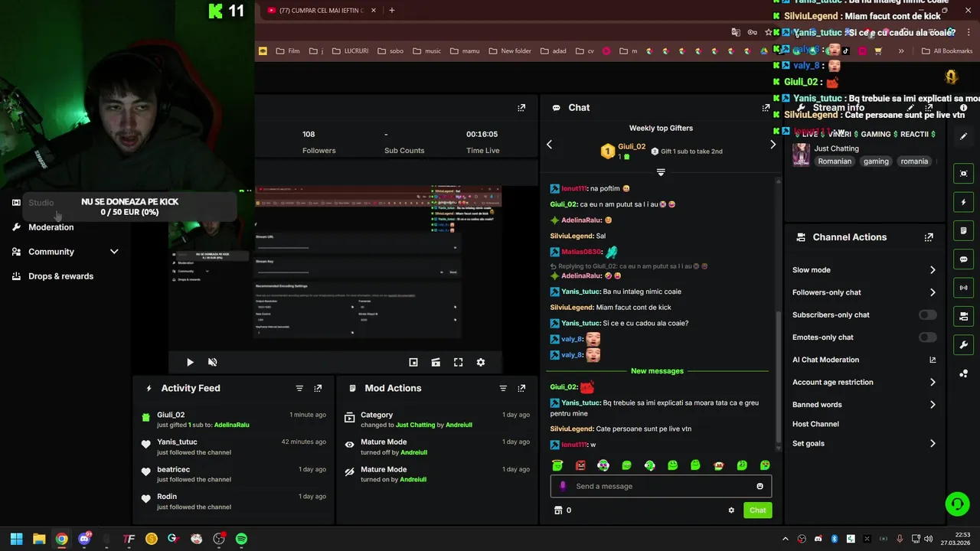980x551 pixels.
Task: Open a new browser tab
Action: [x=391, y=11]
